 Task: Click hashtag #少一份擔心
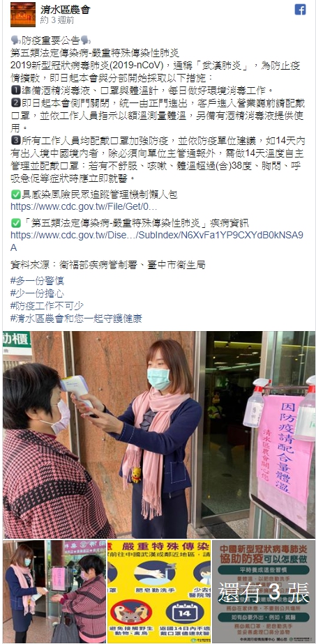coord(37,293)
